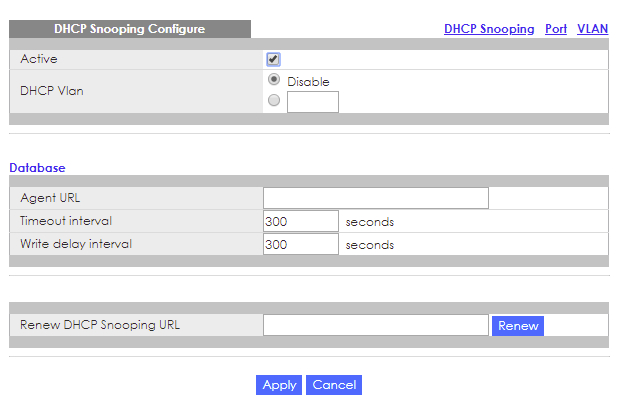Go to the Port link
The image size is (627, 400).
[x=556, y=29]
